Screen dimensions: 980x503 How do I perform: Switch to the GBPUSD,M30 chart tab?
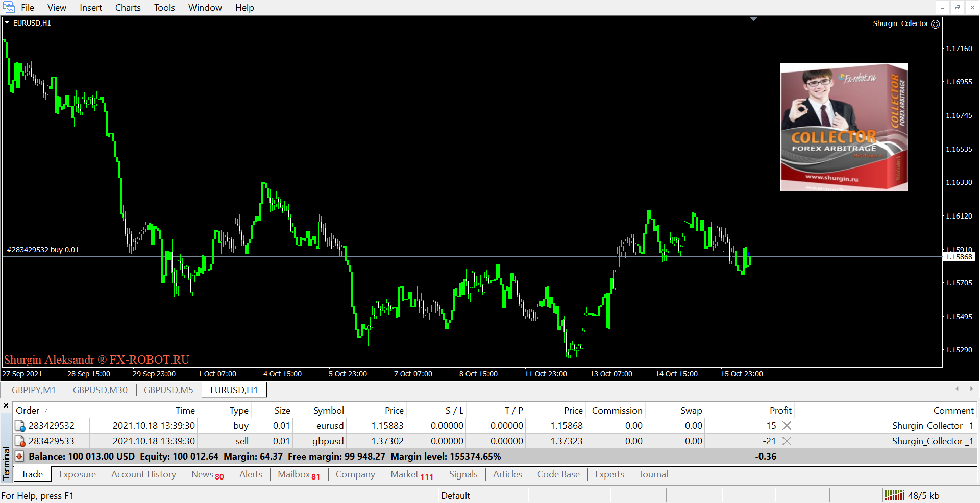[x=100, y=390]
